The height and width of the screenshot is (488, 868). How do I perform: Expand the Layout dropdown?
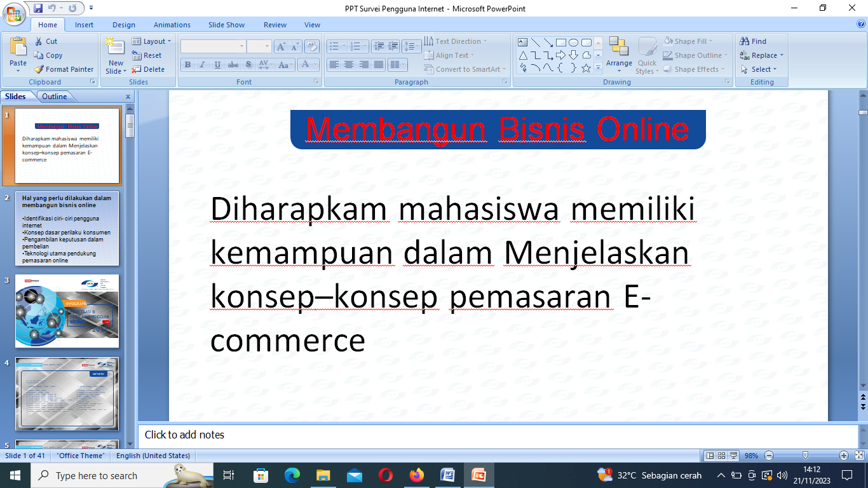pyautogui.click(x=152, y=41)
